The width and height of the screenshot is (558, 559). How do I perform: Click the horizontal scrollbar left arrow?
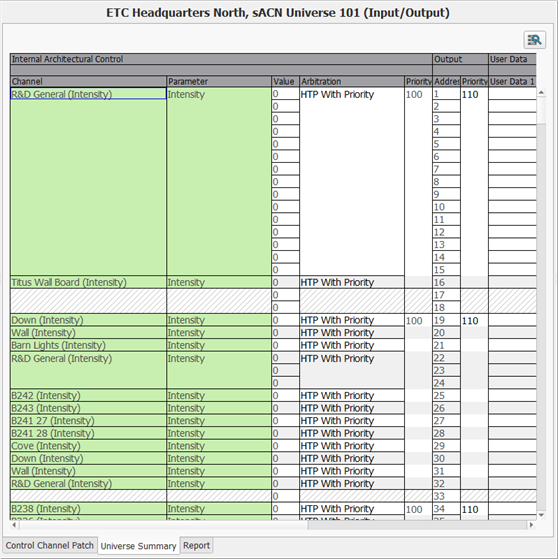click(x=14, y=525)
